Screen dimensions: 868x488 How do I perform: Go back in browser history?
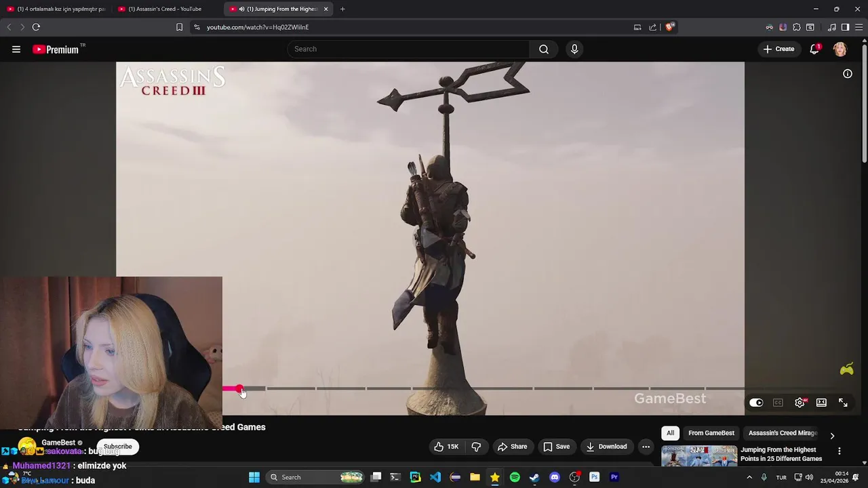pos(9,27)
